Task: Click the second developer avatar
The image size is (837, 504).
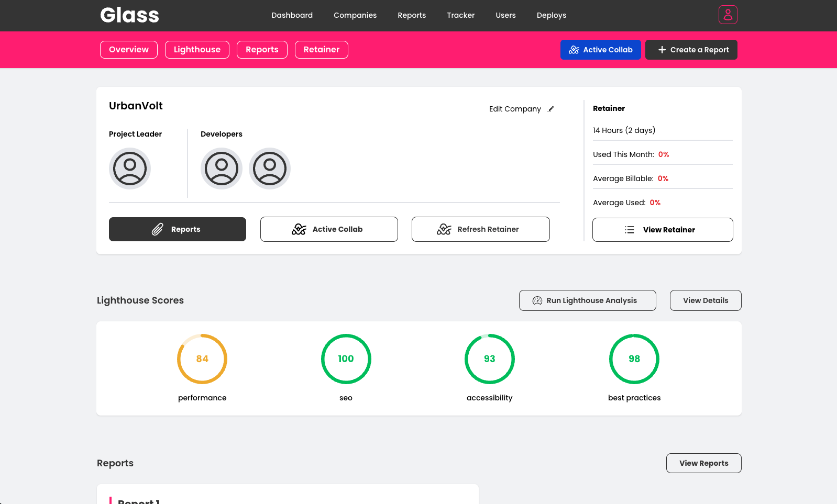Action: click(x=269, y=169)
